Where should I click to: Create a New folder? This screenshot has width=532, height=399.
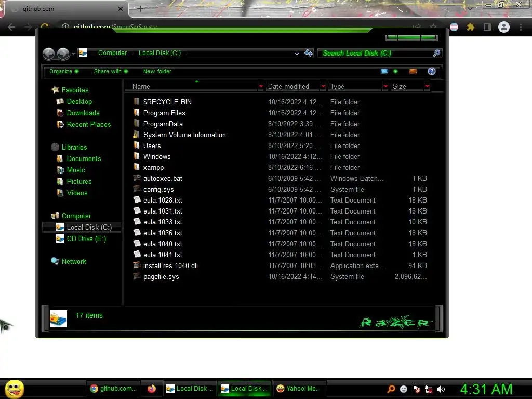(157, 71)
